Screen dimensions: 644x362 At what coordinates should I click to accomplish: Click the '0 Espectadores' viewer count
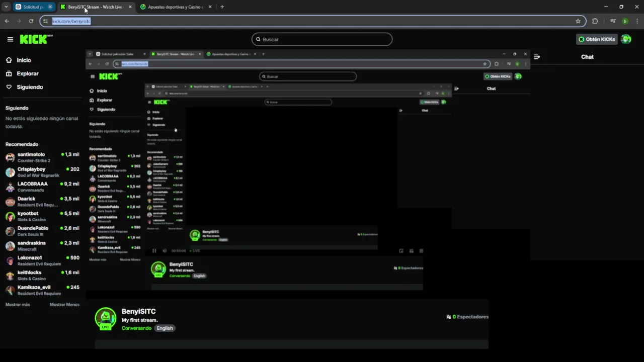[x=470, y=317]
